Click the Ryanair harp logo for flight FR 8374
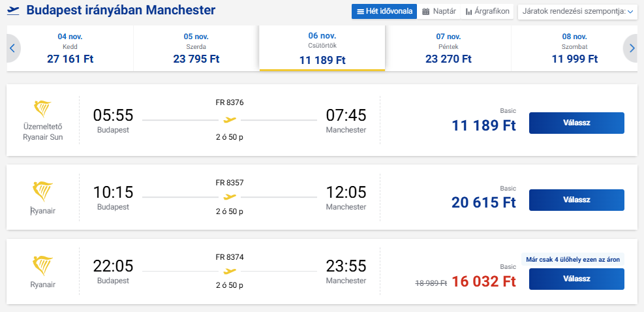 point(42,265)
